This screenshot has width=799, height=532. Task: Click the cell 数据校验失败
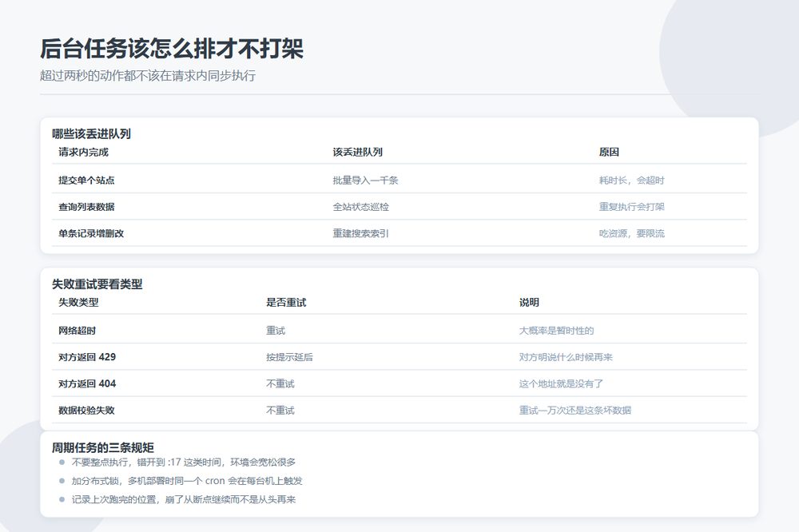(86, 410)
